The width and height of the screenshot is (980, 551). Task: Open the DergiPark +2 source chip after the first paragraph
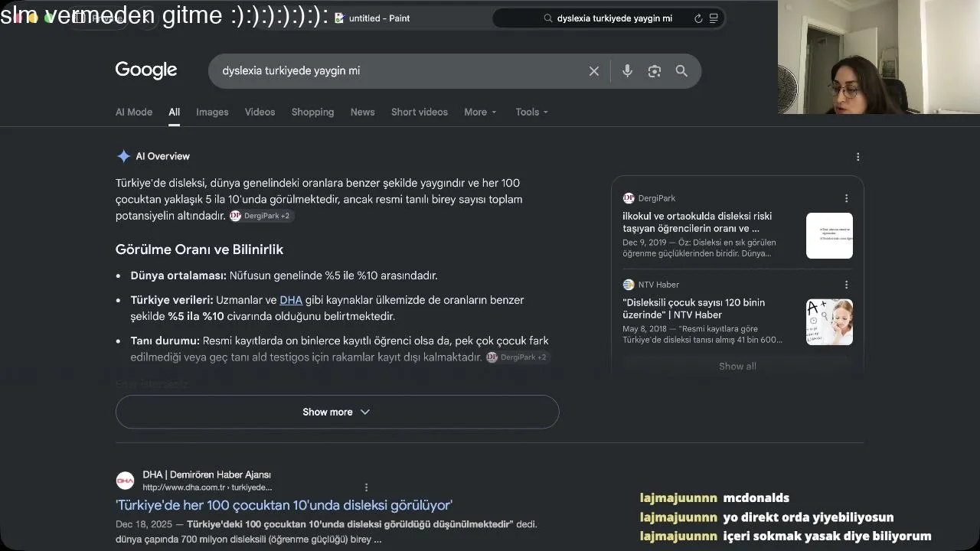click(260, 216)
